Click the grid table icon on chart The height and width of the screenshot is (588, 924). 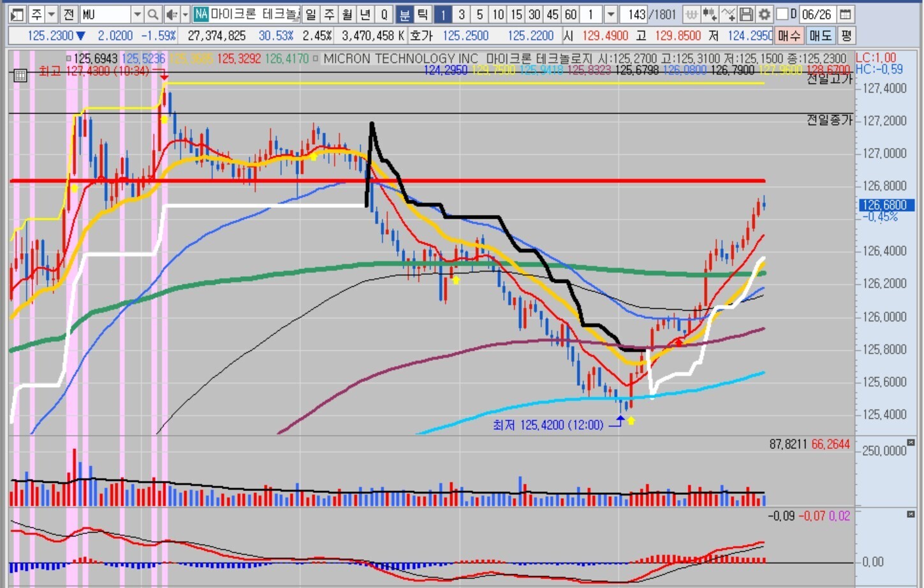tap(20, 75)
